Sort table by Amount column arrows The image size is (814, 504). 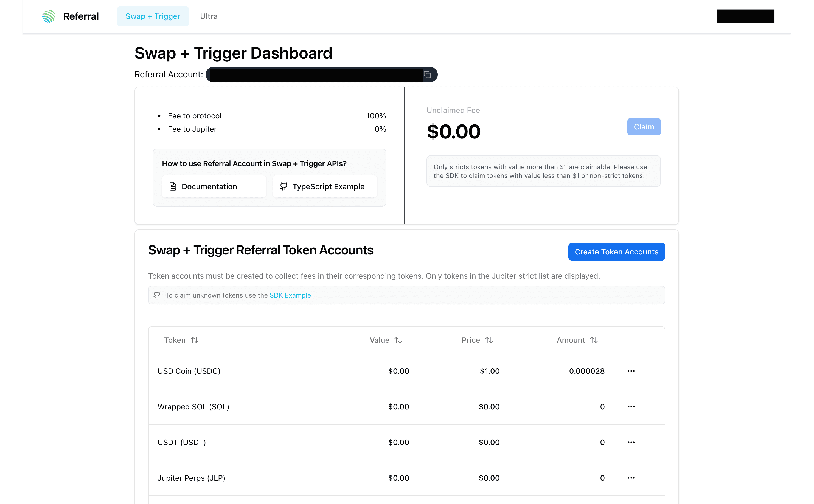594,340
